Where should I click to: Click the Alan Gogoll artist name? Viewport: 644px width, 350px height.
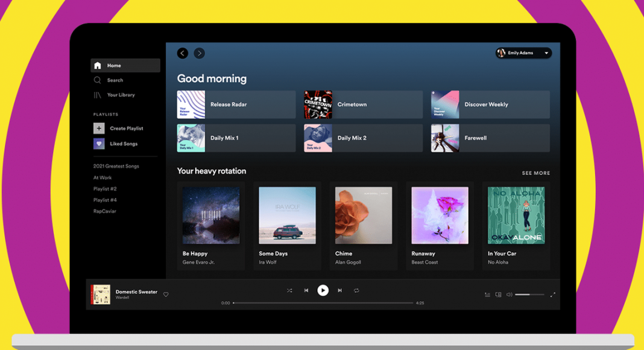349,262
